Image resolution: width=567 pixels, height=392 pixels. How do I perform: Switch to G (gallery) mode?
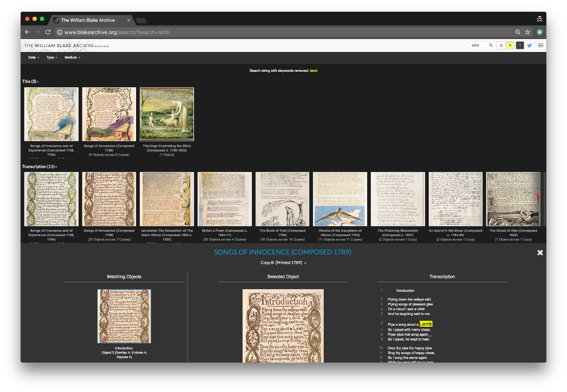click(501, 45)
